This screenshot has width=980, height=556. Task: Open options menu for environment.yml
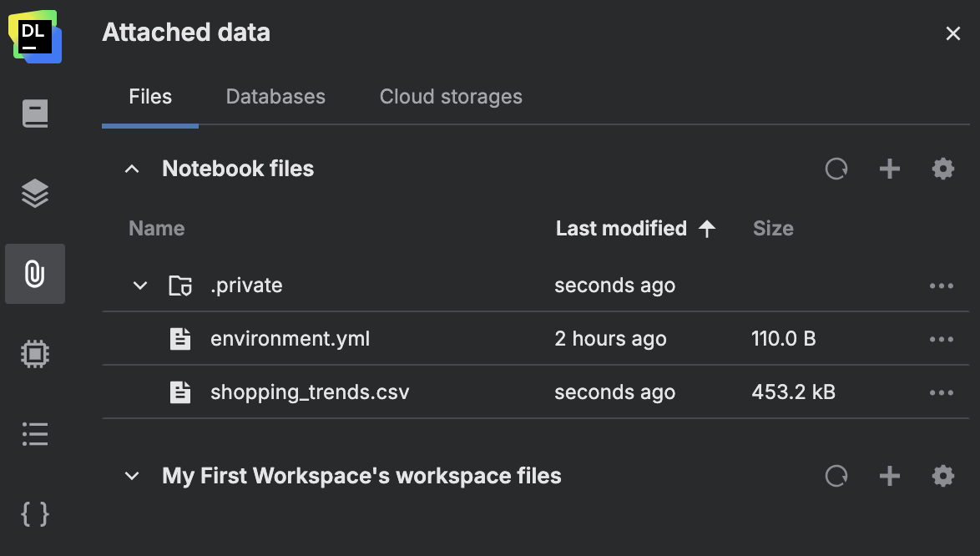pyautogui.click(x=942, y=338)
